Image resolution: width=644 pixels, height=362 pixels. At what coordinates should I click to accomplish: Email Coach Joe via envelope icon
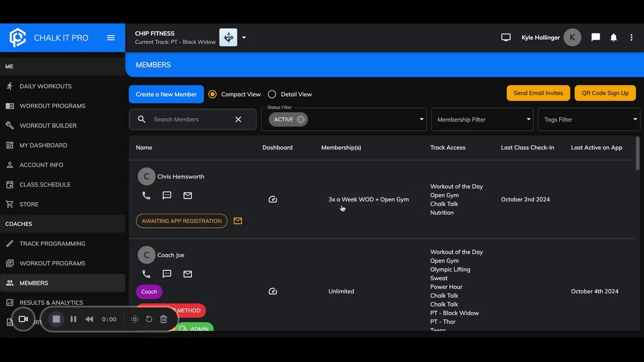click(x=188, y=274)
